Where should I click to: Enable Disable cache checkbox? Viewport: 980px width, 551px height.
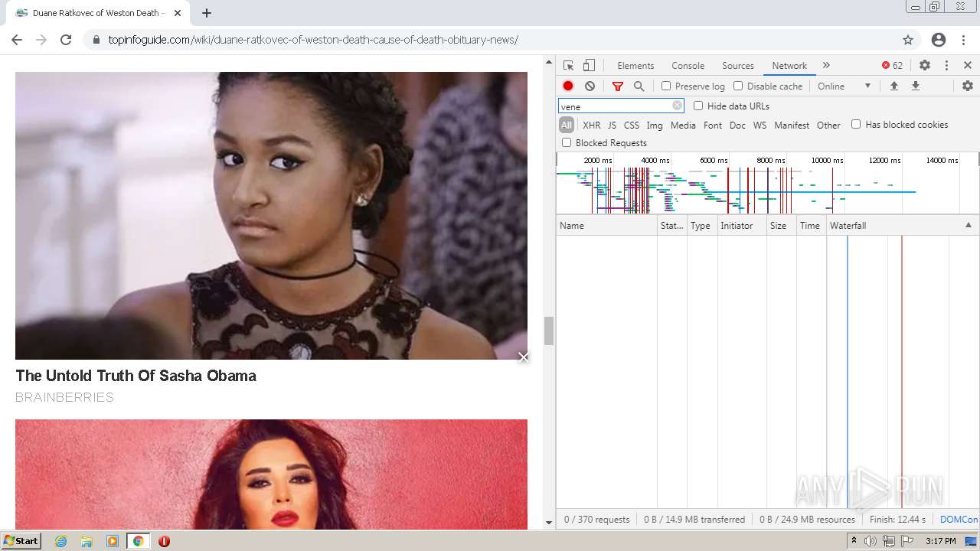click(x=738, y=86)
